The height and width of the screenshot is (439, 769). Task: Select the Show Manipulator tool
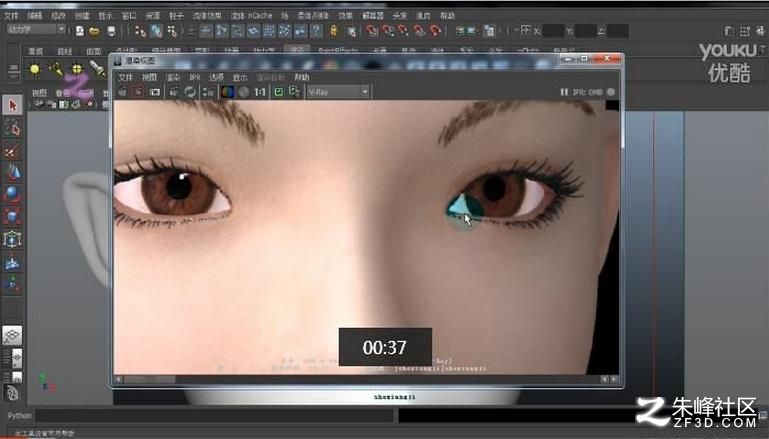tap(12, 284)
